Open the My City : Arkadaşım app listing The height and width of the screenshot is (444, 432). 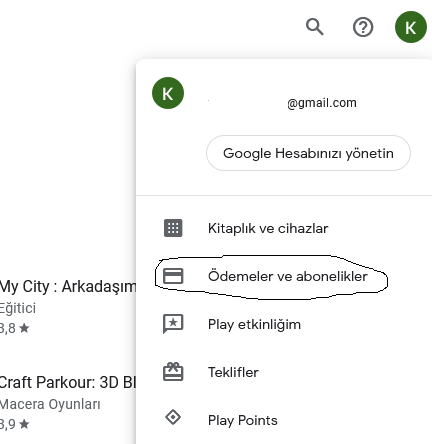[68, 287]
